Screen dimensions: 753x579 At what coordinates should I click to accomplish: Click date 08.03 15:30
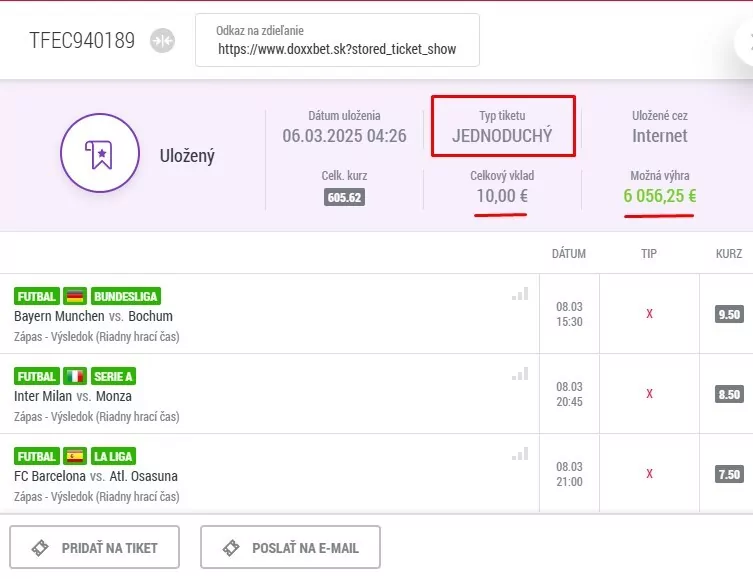(570, 314)
